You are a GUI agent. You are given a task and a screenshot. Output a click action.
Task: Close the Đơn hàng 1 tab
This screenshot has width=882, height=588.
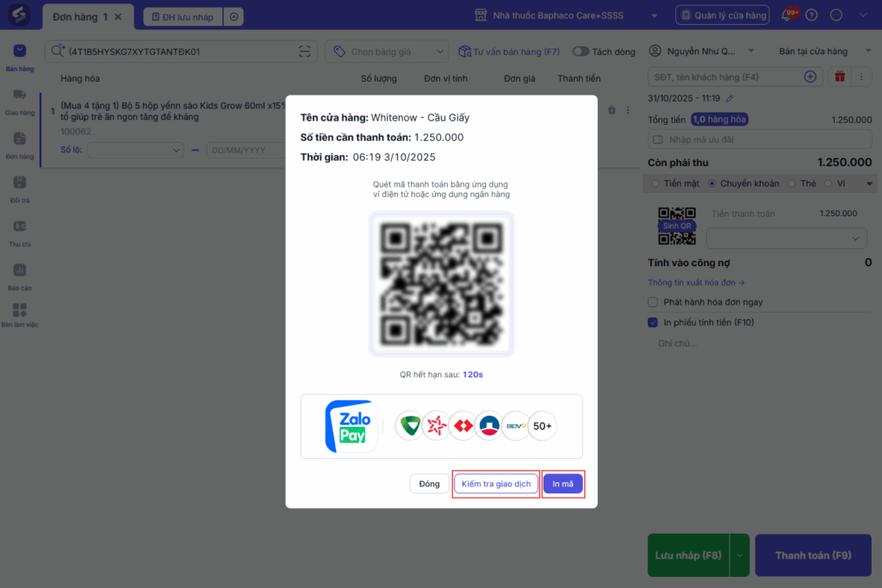click(118, 17)
